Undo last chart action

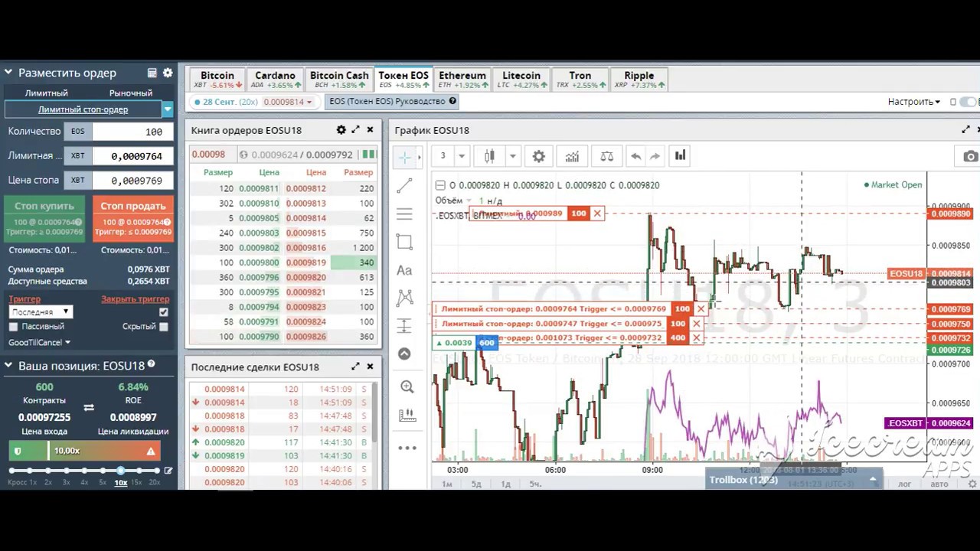pyautogui.click(x=635, y=156)
